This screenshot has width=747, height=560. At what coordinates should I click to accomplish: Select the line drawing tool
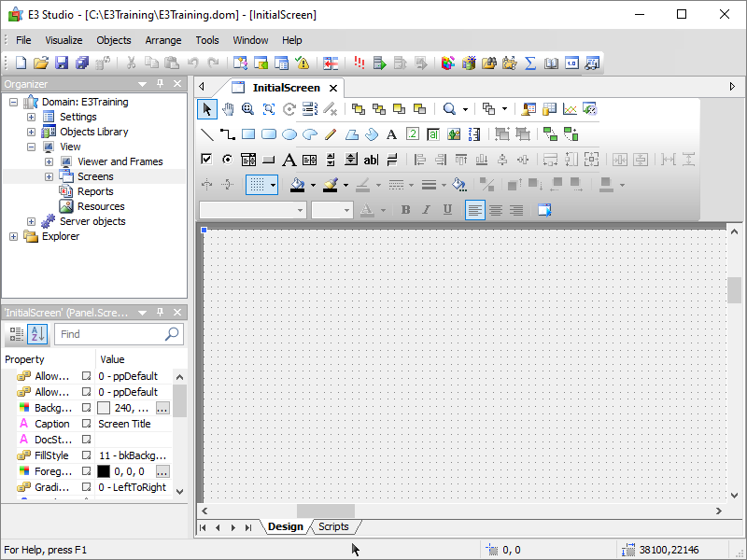coord(207,134)
